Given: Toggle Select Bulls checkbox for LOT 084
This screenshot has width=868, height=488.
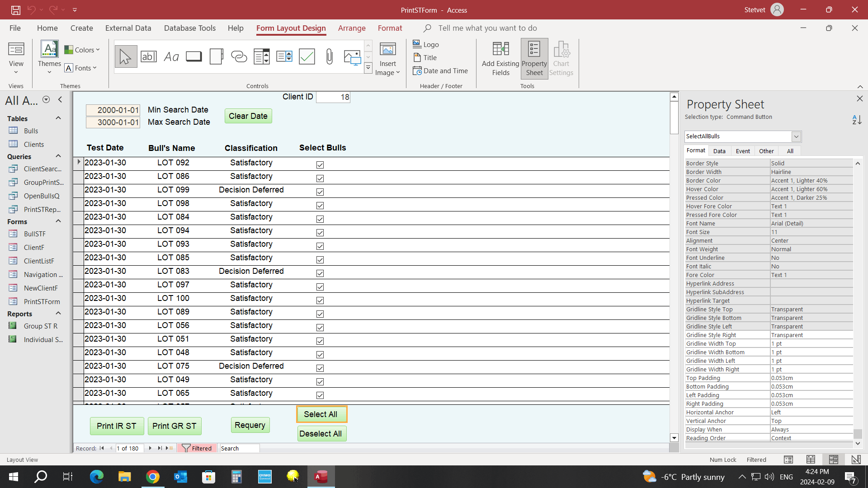Looking at the screenshot, I should [x=320, y=219].
